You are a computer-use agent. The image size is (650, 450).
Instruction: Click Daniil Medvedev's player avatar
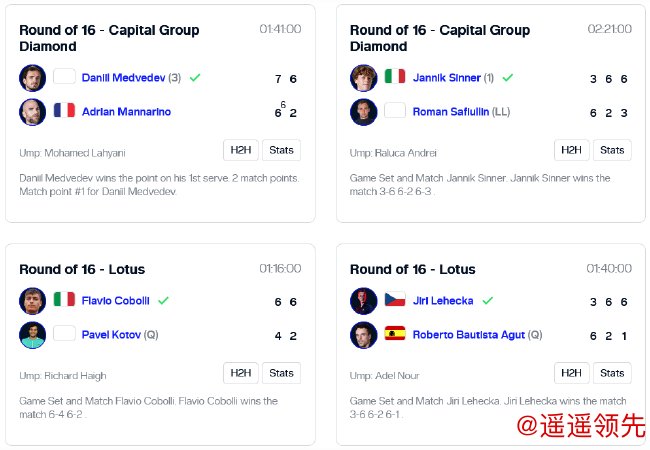click(x=33, y=78)
